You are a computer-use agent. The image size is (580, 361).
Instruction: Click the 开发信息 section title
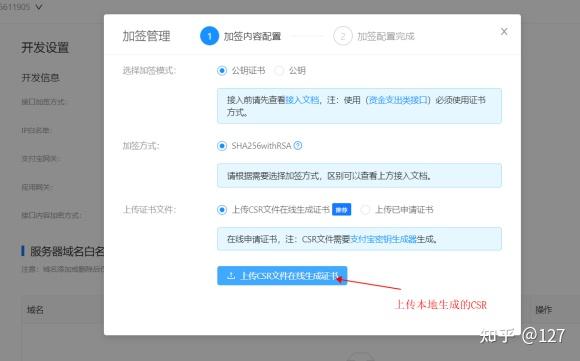(40, 78)
